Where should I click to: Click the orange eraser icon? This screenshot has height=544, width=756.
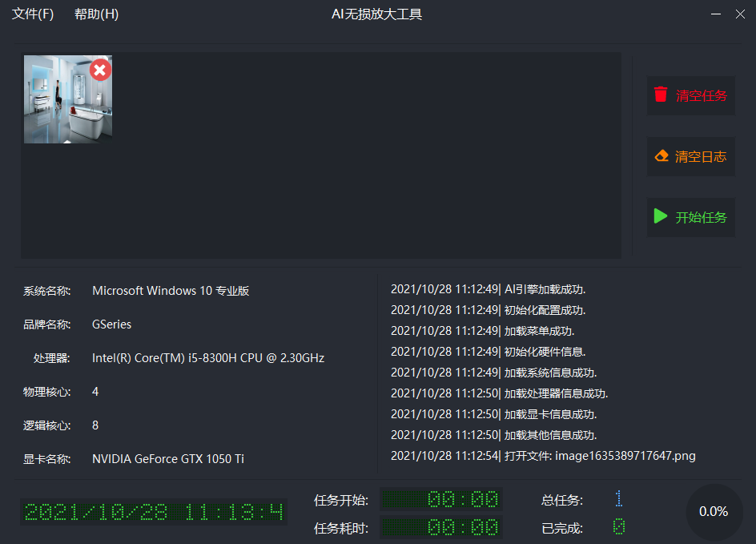pos(661,155)
